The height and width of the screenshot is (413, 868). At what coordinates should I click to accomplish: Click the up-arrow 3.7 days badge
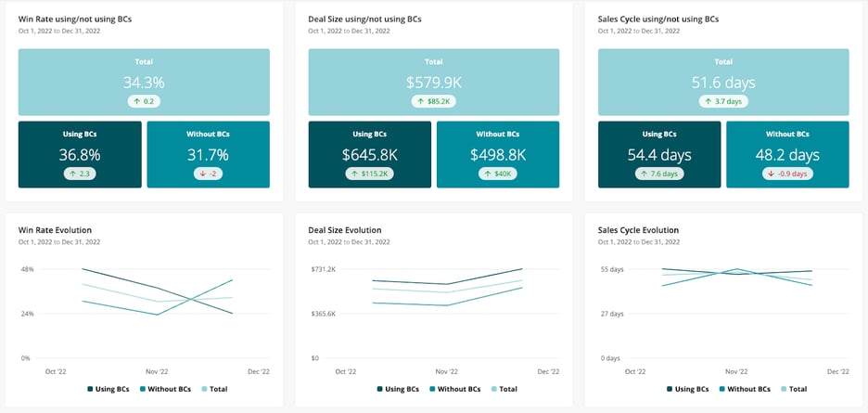tap(723, 101)
